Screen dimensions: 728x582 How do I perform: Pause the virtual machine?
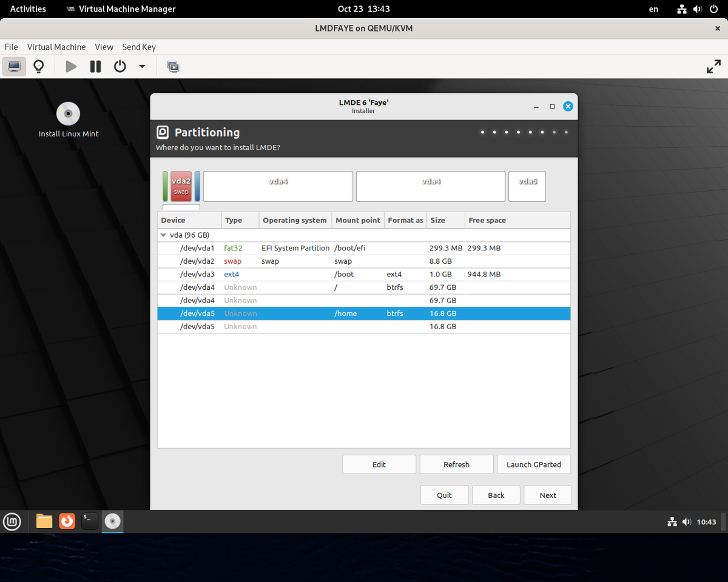tap(95, 66)
